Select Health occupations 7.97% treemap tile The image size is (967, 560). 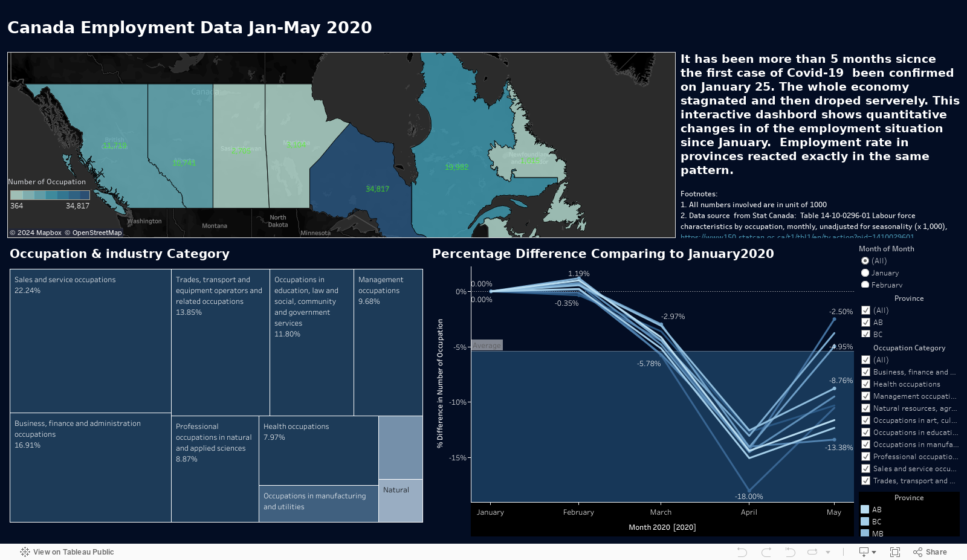click(x=319, y=450)
